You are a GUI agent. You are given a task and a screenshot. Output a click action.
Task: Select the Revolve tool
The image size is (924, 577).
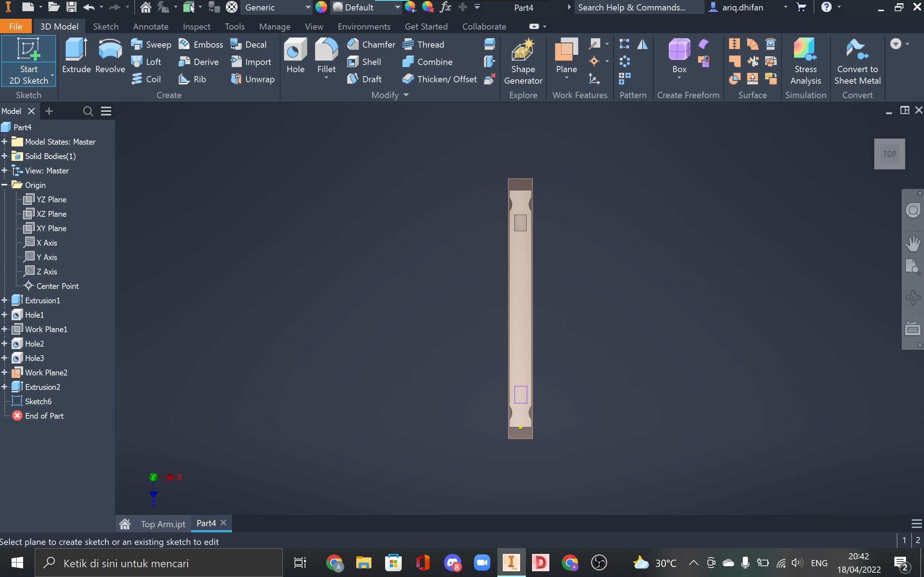(110, 50)
